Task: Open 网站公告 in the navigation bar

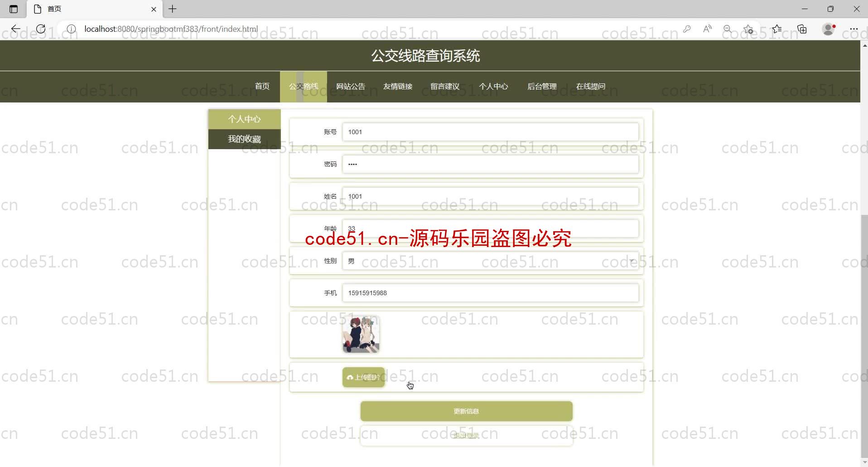Action: (351, 86)
